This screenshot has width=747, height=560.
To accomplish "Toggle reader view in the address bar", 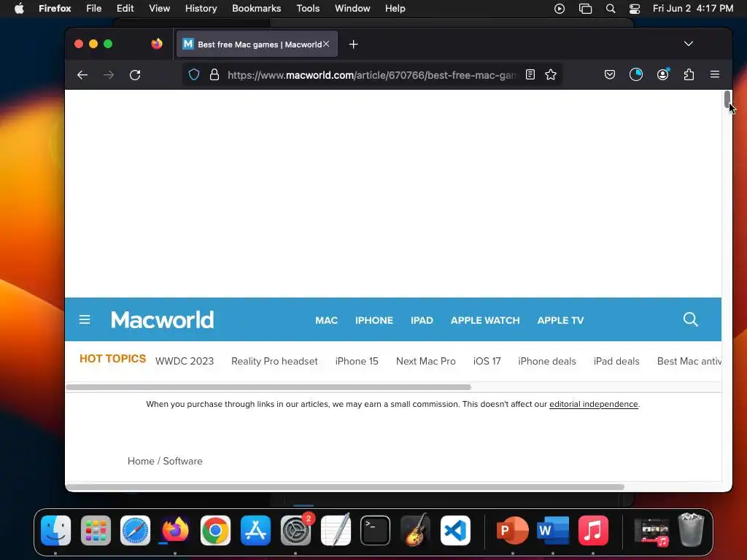I will [530, 74].
